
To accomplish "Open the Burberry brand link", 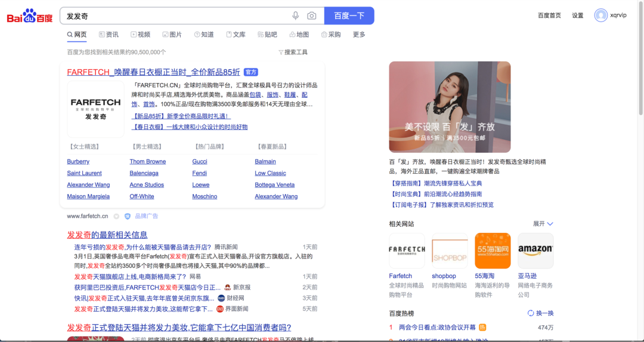I will point(78,162).
